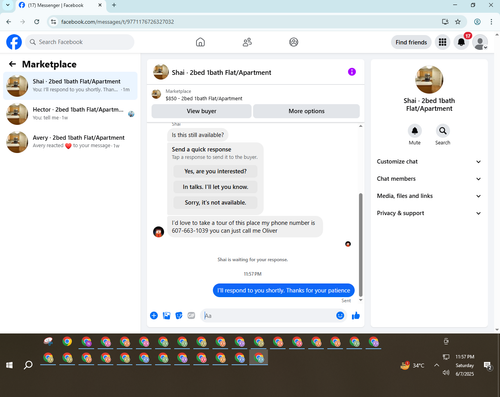
Task: Show hidden system tray icons
Action: coord(436,365)
